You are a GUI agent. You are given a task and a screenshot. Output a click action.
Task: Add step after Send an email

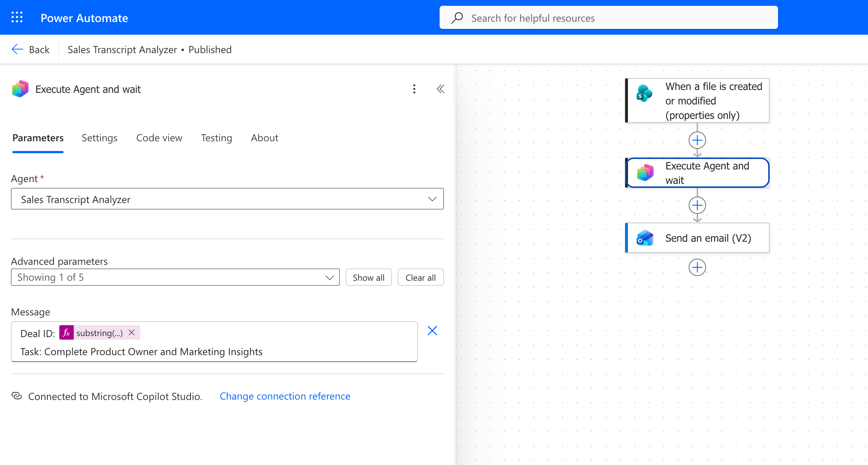click(697, 267)
